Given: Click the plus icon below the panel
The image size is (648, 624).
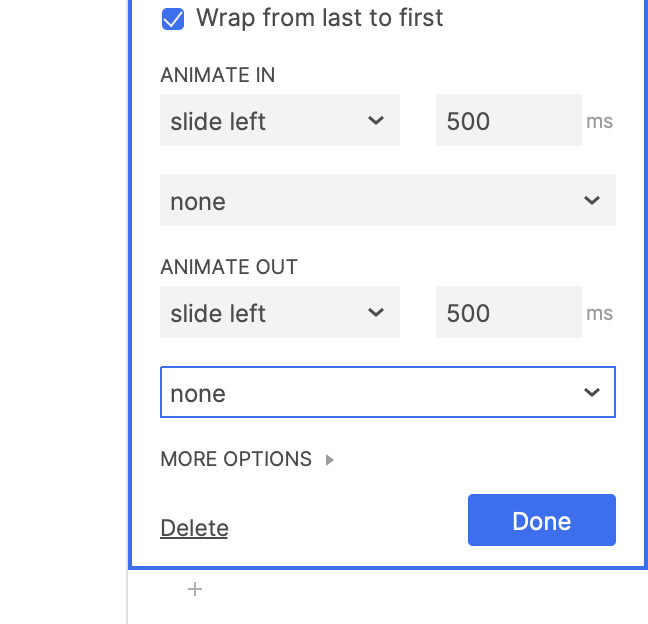Looking at the screenshot, I should [x=195, y=590].
